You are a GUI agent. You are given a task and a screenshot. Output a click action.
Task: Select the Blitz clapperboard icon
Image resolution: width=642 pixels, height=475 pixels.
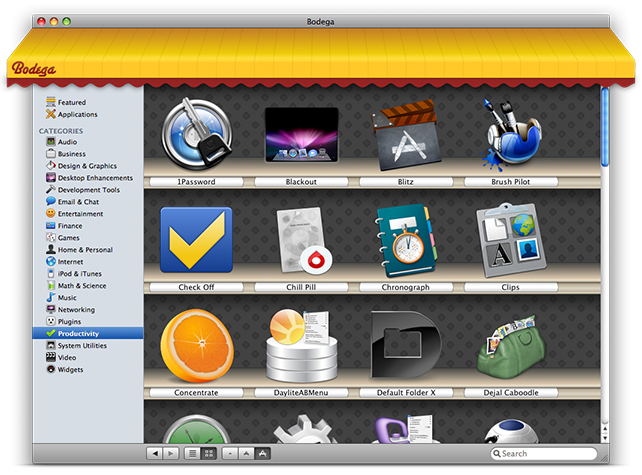(406, 135)
